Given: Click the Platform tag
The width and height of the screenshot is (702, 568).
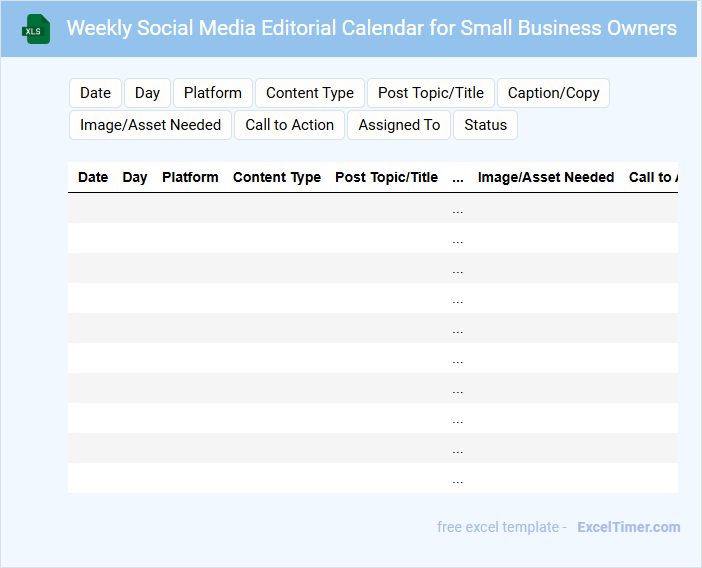Looking at the screenshot, I should 213,93.
